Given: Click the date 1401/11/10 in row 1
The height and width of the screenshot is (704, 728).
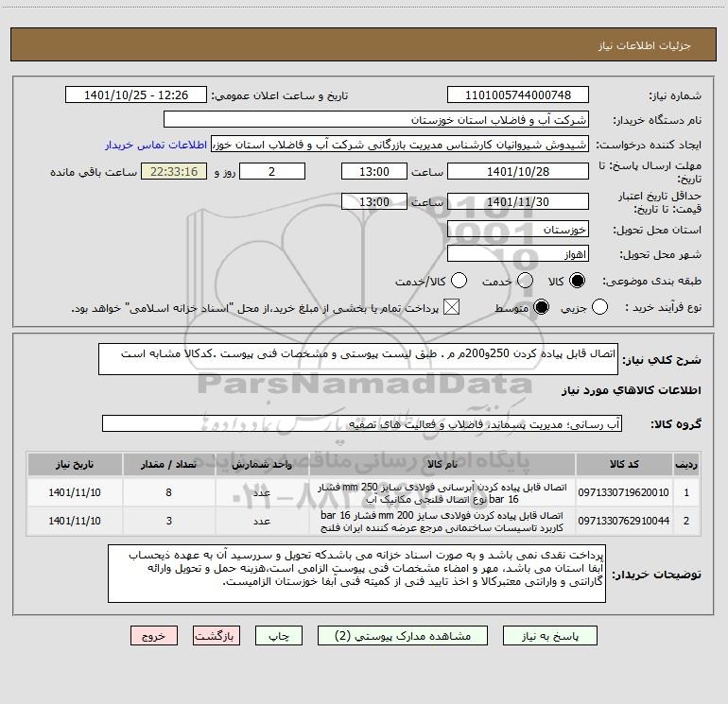Looking at the screenshot, I should click(x=75, y=492).
